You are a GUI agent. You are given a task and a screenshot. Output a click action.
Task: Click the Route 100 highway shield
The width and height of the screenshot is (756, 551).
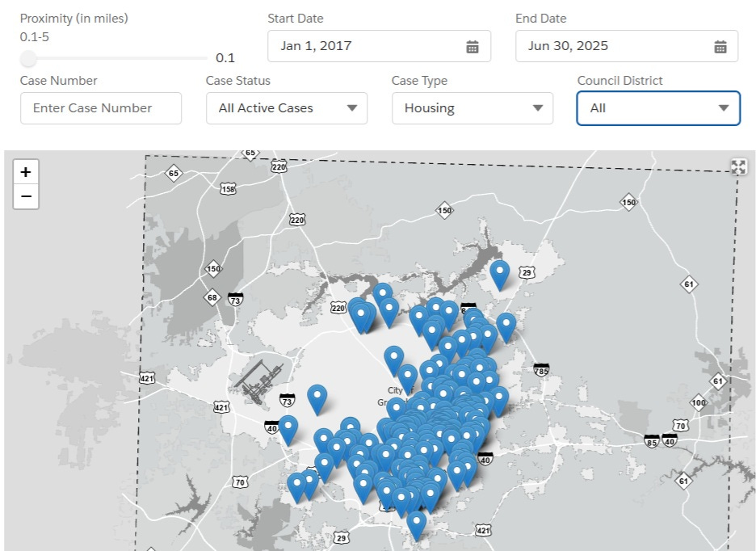699,402
